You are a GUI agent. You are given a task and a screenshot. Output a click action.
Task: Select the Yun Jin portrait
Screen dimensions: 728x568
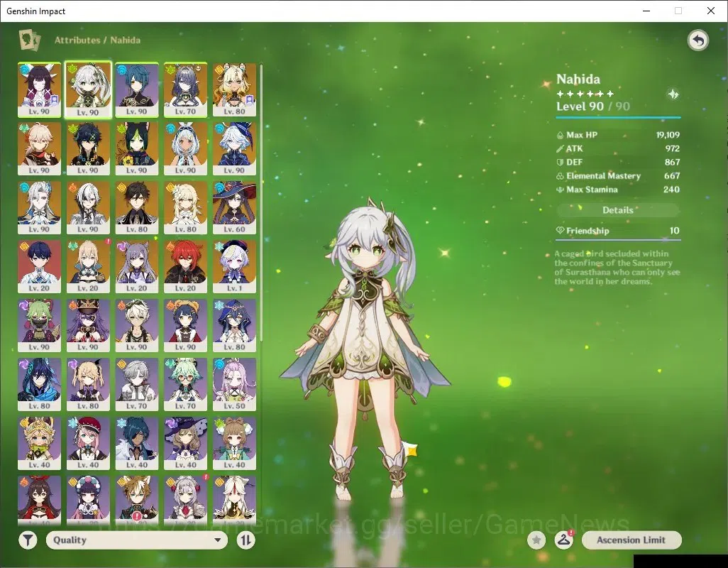point(88,500)
